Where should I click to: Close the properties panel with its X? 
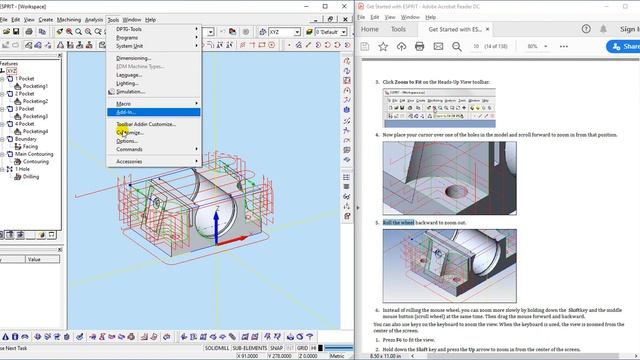[60, 249]
